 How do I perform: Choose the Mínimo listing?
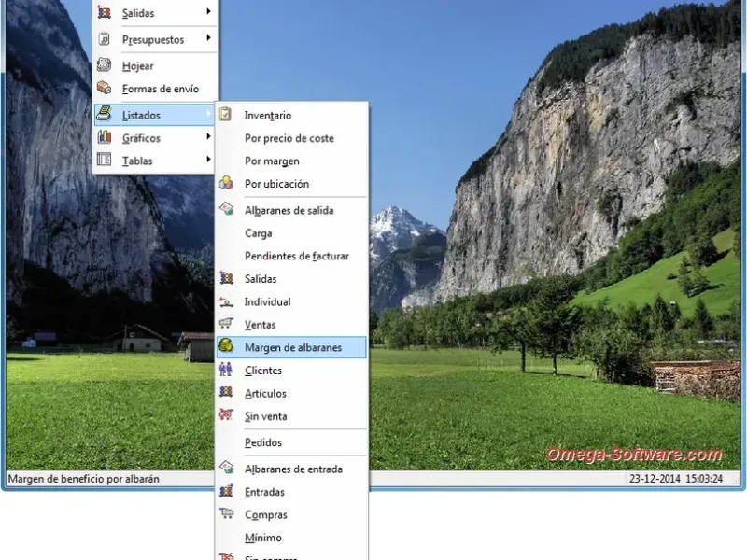pos(291,538)
